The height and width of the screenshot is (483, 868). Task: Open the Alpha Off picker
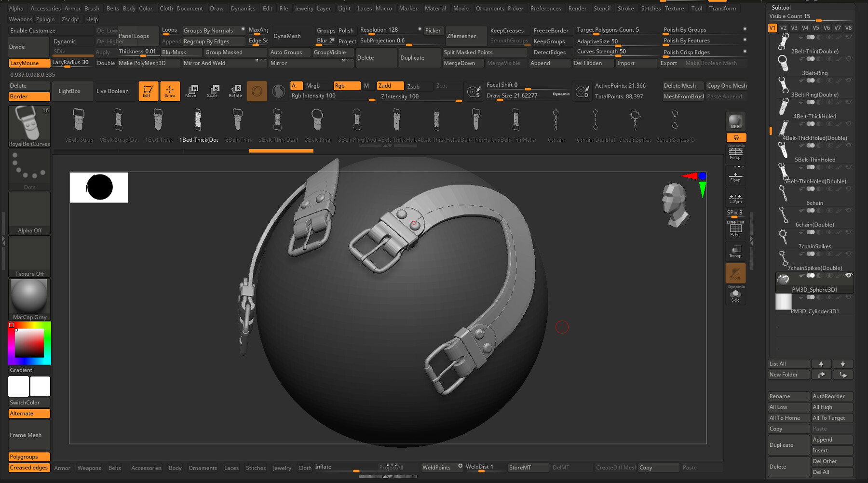tap(29, 213)
